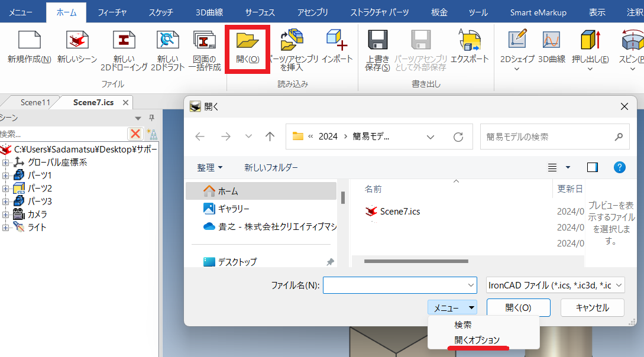Expand the ライト tree node
This screenshot has width=644, height=357.
(6, 228)
